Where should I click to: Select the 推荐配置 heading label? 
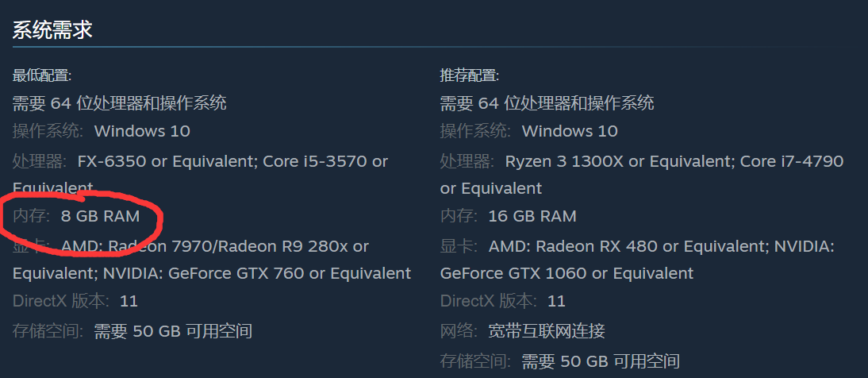pos(470,75)
